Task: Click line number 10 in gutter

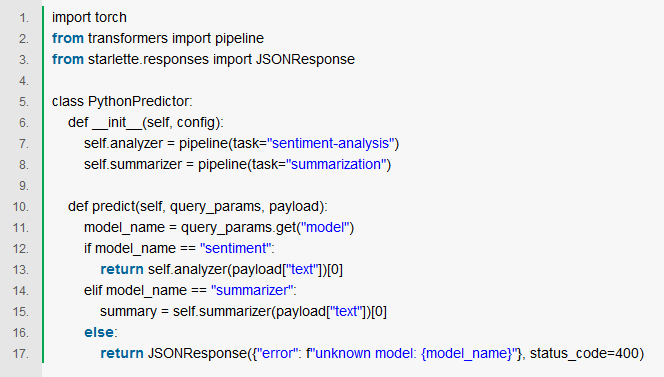Action: (21, 207)
